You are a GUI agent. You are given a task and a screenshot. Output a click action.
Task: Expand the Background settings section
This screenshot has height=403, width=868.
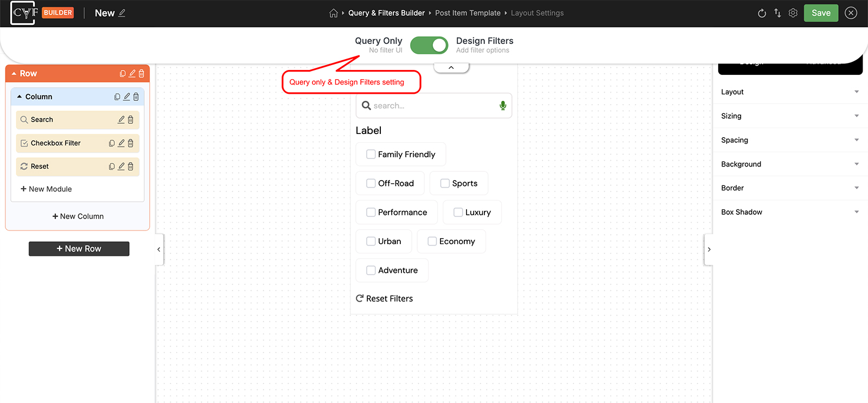tap(790, 164)
